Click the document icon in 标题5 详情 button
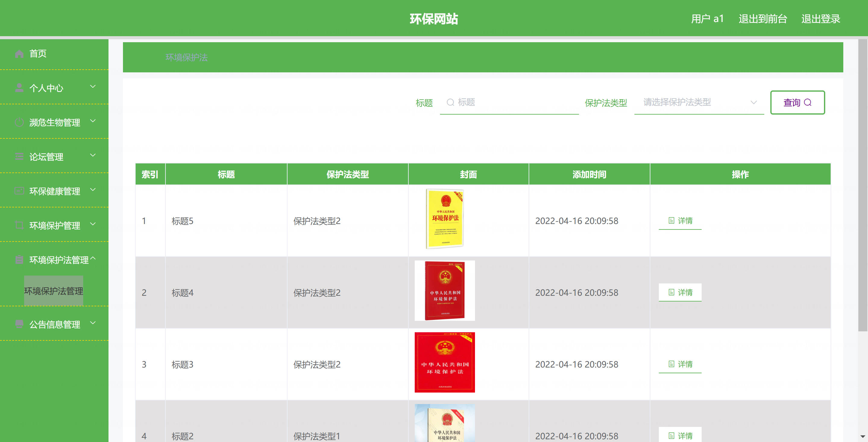868x442 pixels. (x=671, y=220)
